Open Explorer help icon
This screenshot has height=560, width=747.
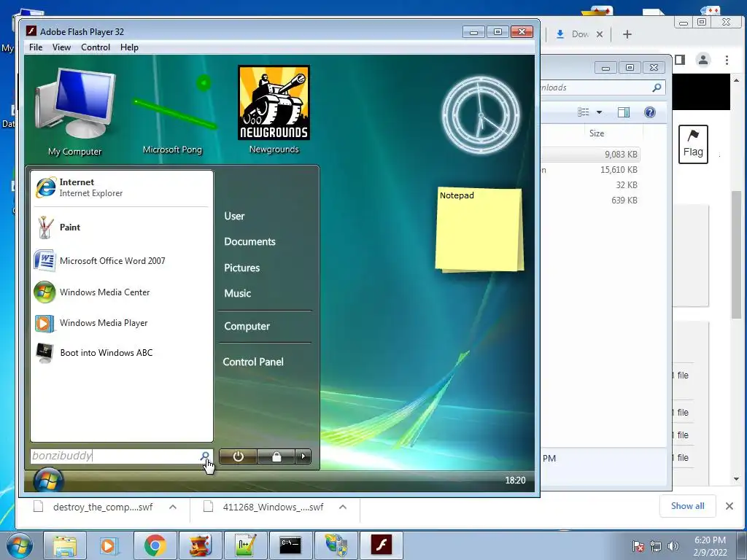pos(650,112)
